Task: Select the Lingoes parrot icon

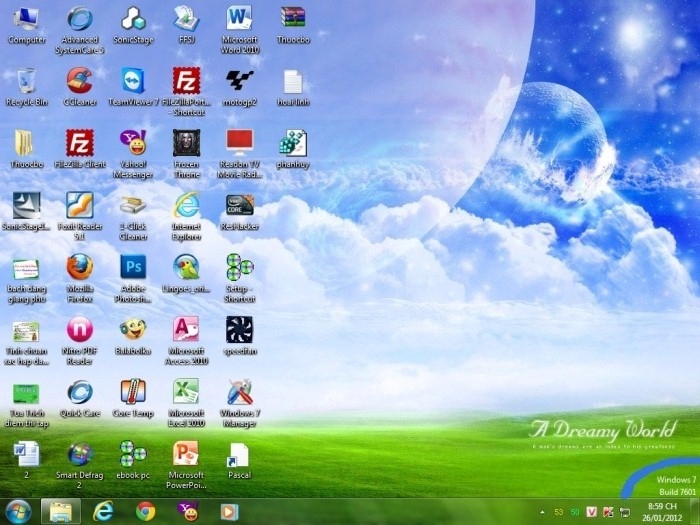Action: click(x=186, y=273)
